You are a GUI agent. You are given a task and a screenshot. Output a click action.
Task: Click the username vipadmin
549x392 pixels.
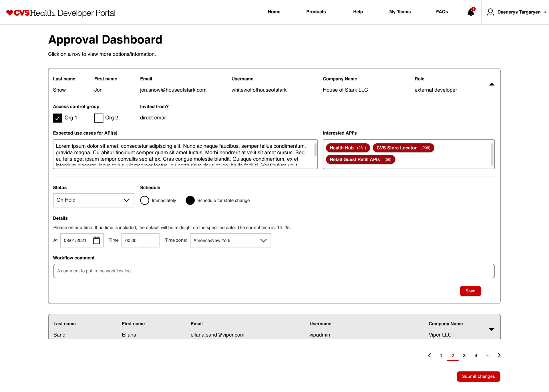click(320, 335)
